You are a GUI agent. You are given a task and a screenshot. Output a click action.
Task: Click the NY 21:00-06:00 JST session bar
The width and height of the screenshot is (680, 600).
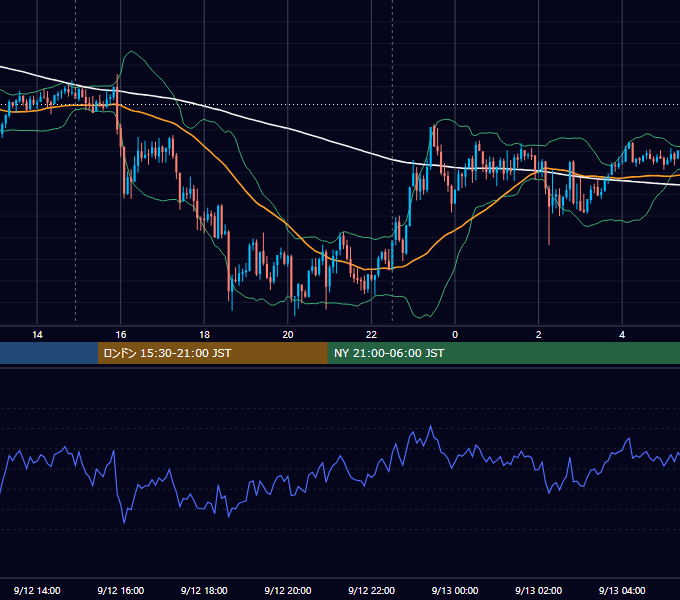[503, 353]
